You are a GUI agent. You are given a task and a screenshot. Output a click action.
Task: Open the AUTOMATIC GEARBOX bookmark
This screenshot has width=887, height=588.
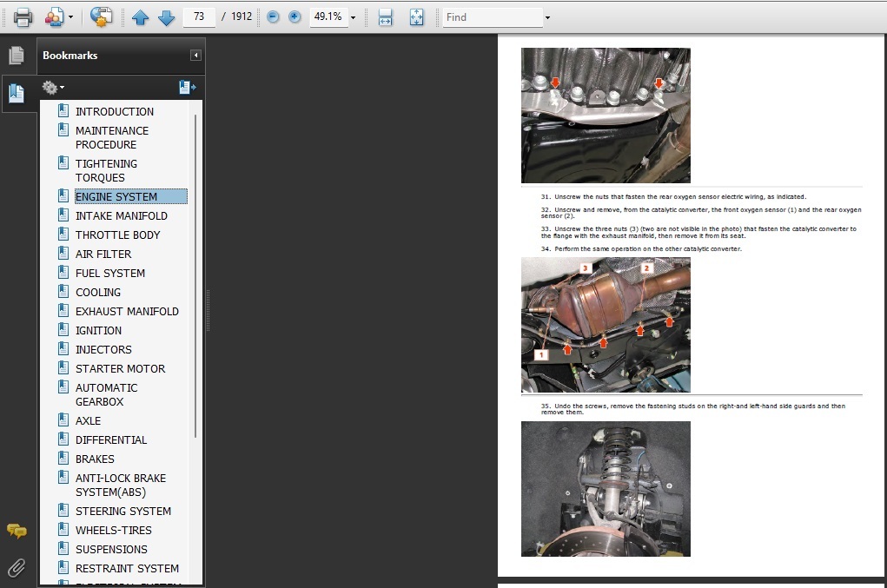106,394
